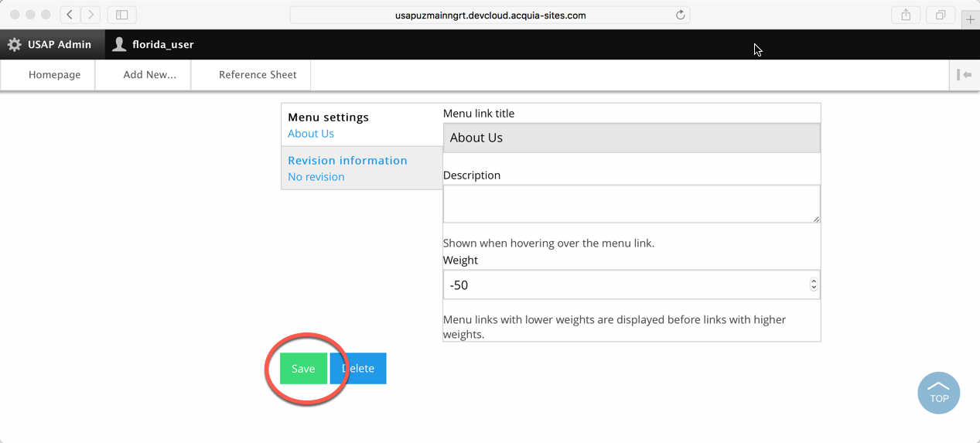Toggle the Safari sidebar icon
This screenshot has height=443, width=980.
pyautogui.click(x=121, y=15)
